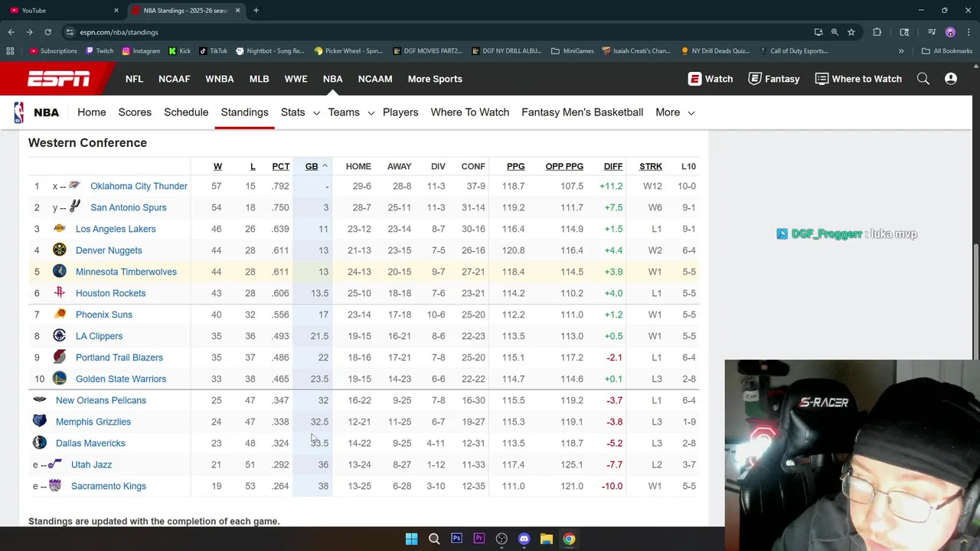Select More Sports in the ESPN top menu
The image size is (980, 551).
click(x=435, y=79)
